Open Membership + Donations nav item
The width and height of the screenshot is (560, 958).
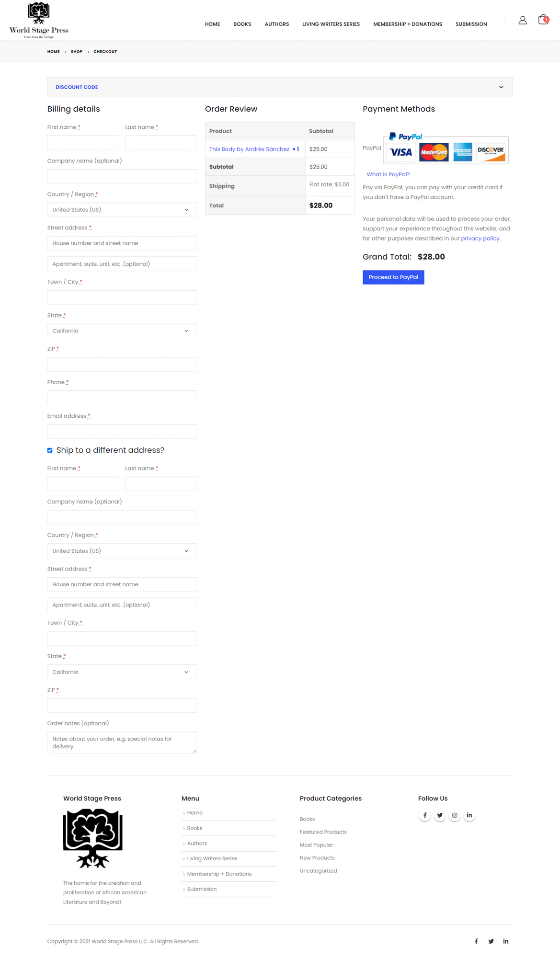pos(407,24)
